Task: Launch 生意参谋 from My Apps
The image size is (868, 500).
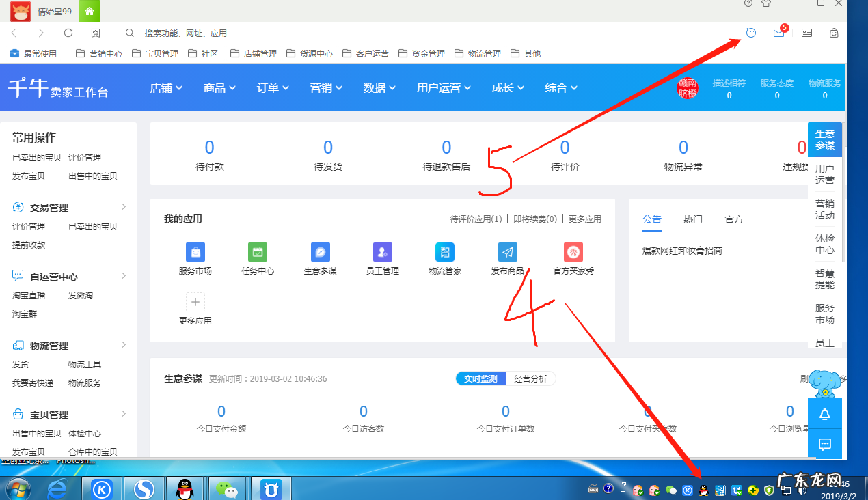Action: [319, 252]
